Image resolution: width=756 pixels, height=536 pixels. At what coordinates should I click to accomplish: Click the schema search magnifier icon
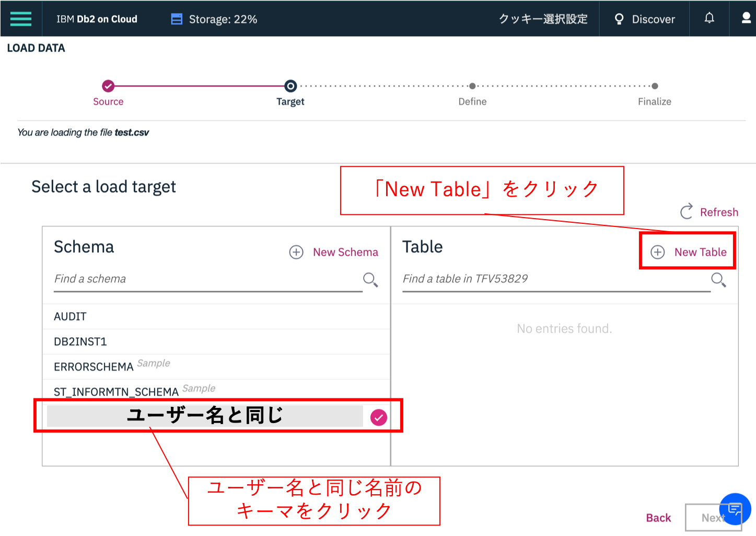click(x=370, y=280)
